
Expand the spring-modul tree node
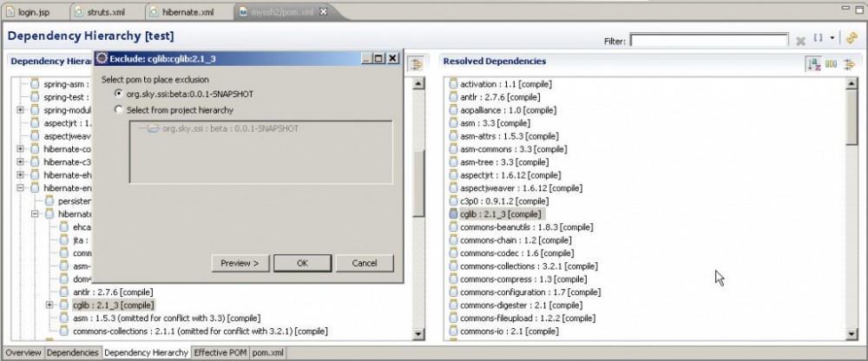pos(21,110)
